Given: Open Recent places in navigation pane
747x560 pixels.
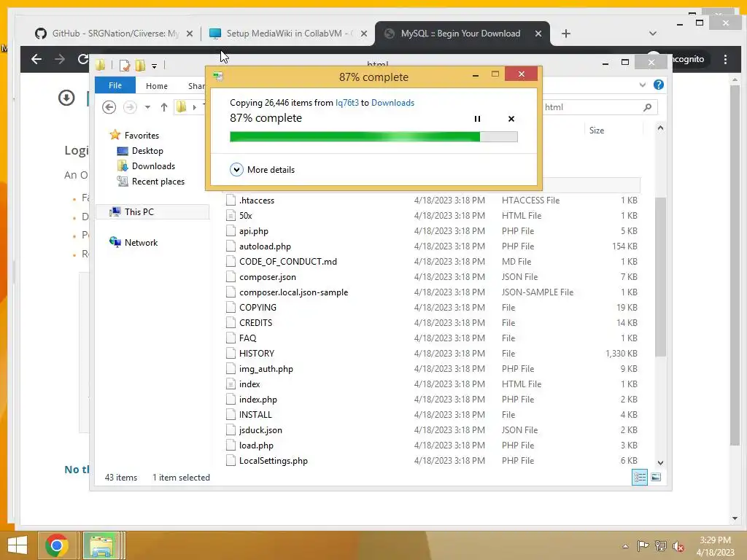Looking at the screenshot, I should [158, 182].
